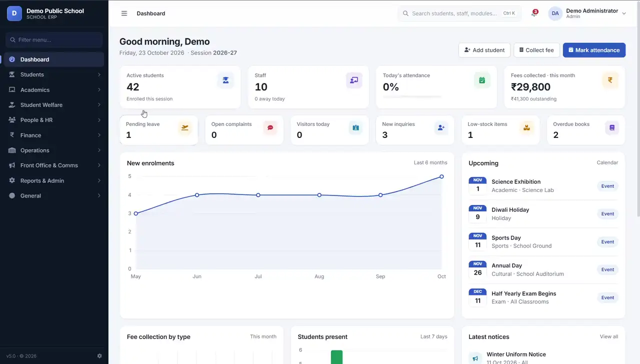The image size is (640, 364).
Task: Expand the Reports & Admin chevron
Action: pos(99,180)
